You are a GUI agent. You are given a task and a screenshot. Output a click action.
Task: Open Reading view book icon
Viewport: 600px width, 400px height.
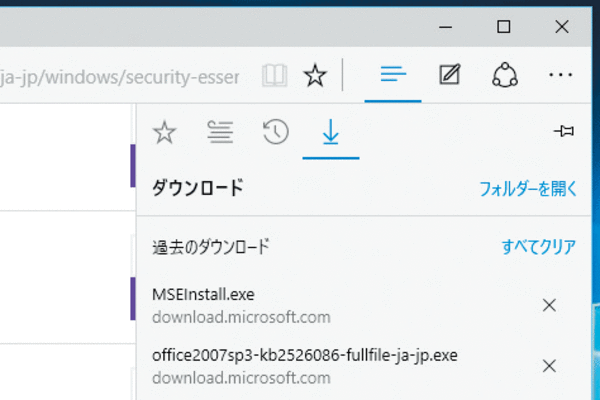[x=275, y=75]
